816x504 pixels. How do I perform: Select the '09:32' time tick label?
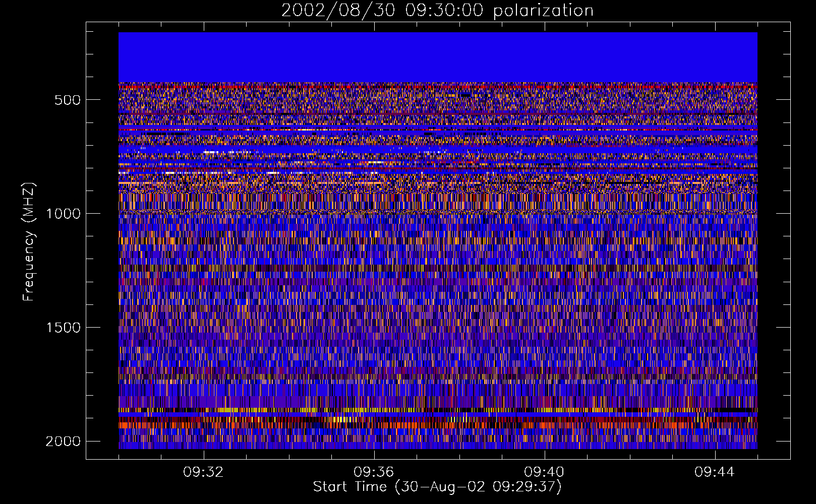pos(203,472)
